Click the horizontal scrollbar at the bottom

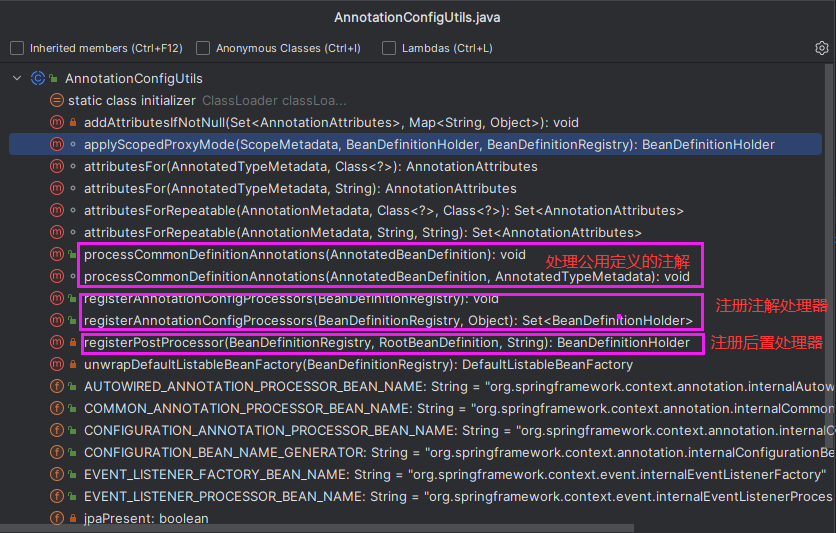tap(317, 528)
